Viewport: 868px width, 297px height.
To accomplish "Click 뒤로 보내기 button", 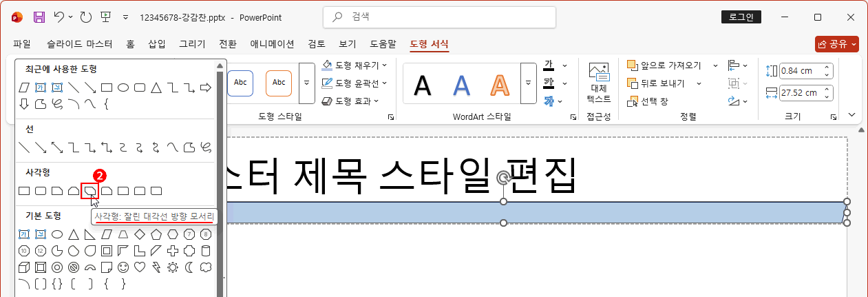I will (x=656, y=83).
